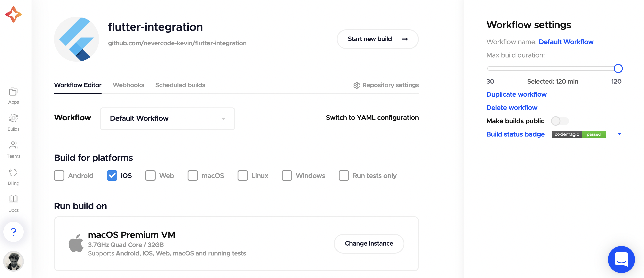
Task: Open the Scheduled builds tab
Action: pos(180,85)
